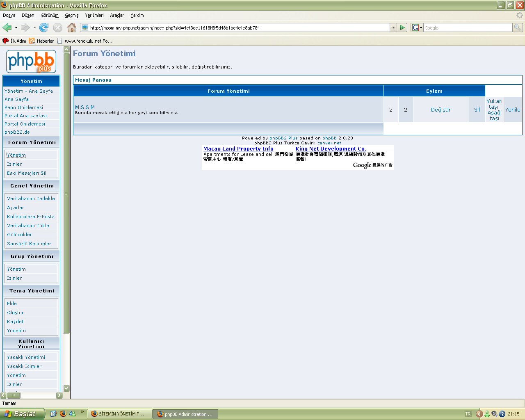
Task: Open Veritabanını Yedekle in the sidebar
Action: (x=31, y=199)
